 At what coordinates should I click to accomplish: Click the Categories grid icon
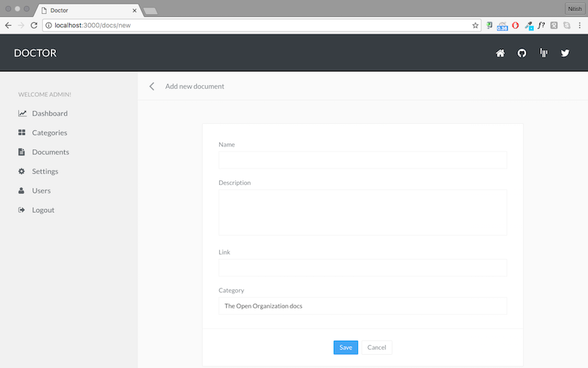click(x=22, y=132)
